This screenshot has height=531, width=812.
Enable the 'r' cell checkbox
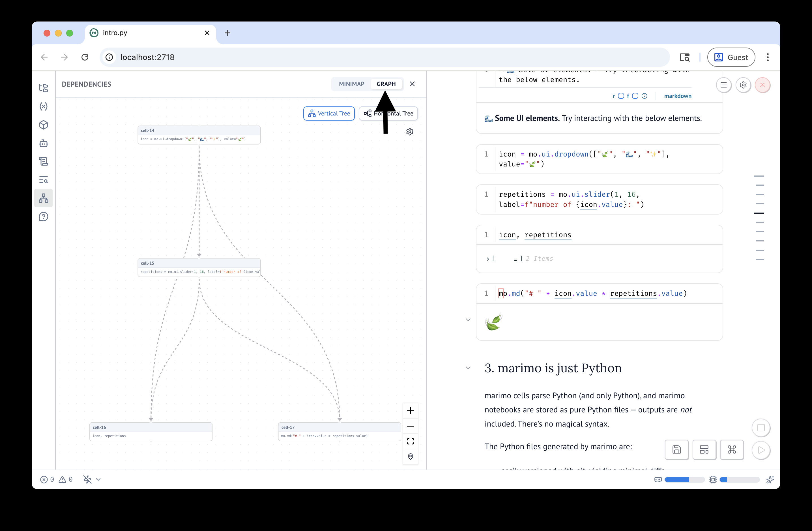click(x=621, y=96)
